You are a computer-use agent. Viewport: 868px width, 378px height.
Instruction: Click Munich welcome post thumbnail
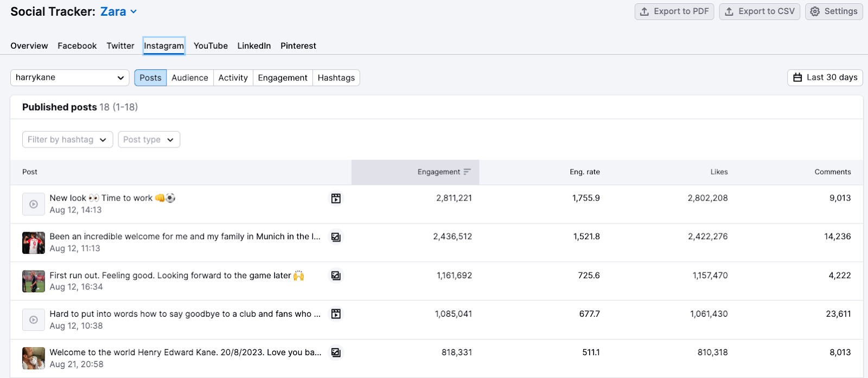coord(34,243)
